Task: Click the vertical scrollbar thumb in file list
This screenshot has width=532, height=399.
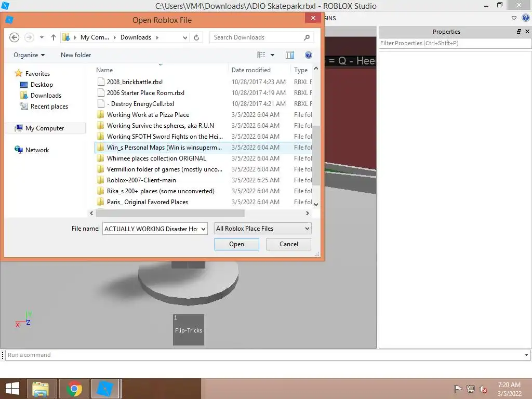Action: (316, 155)
